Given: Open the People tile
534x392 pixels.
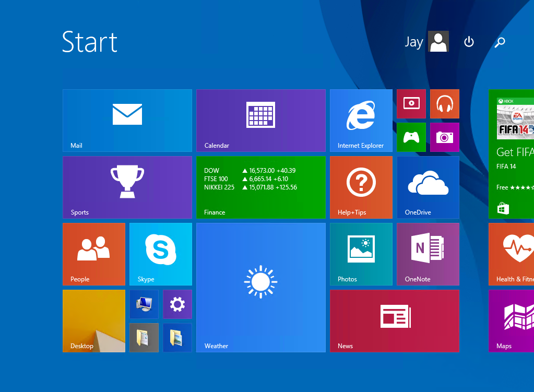Looking at the screenshot, I should [93, 254].
